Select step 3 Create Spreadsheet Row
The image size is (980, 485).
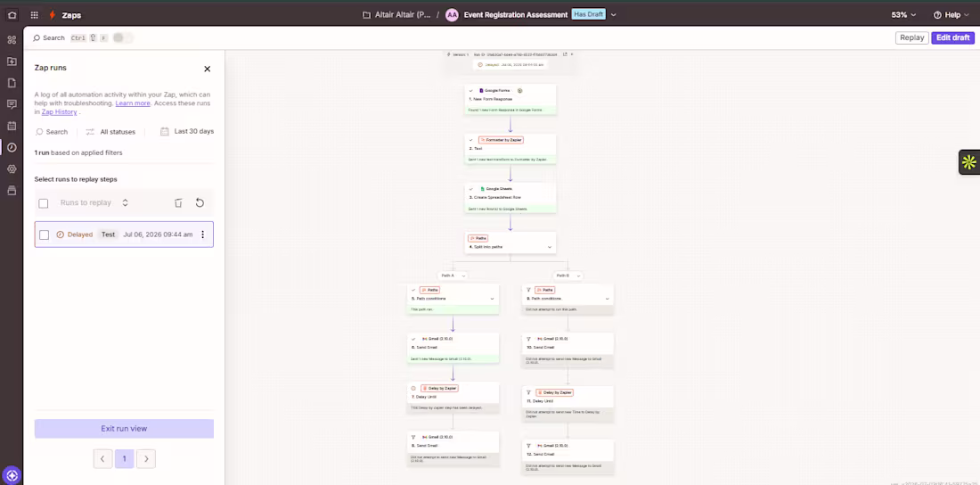click(x=510, y=198)
